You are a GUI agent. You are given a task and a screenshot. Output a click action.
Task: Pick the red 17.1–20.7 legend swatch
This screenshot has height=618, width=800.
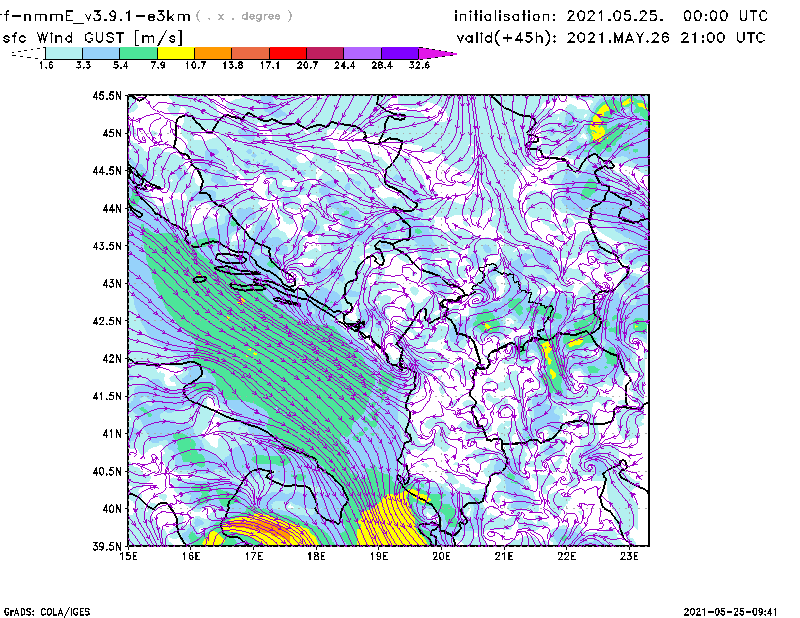point(288,53)
